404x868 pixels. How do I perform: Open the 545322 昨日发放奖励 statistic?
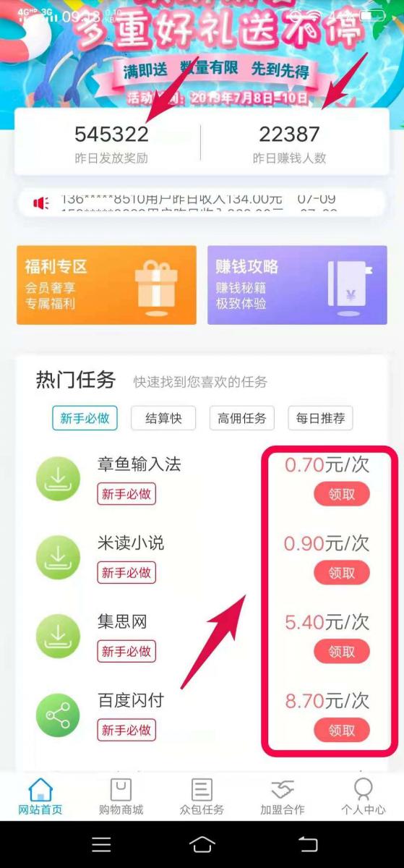111,143
